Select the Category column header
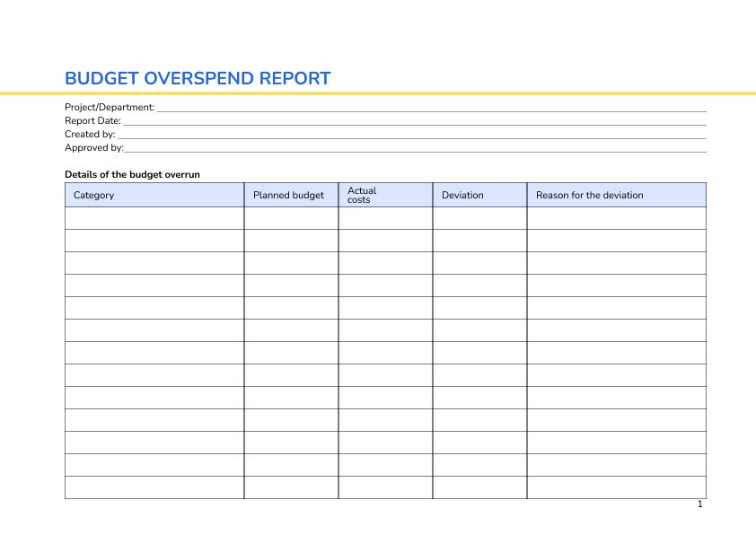The width and height of the screenshot is (756, 535). pyautogui.click(x=93, y=195)
